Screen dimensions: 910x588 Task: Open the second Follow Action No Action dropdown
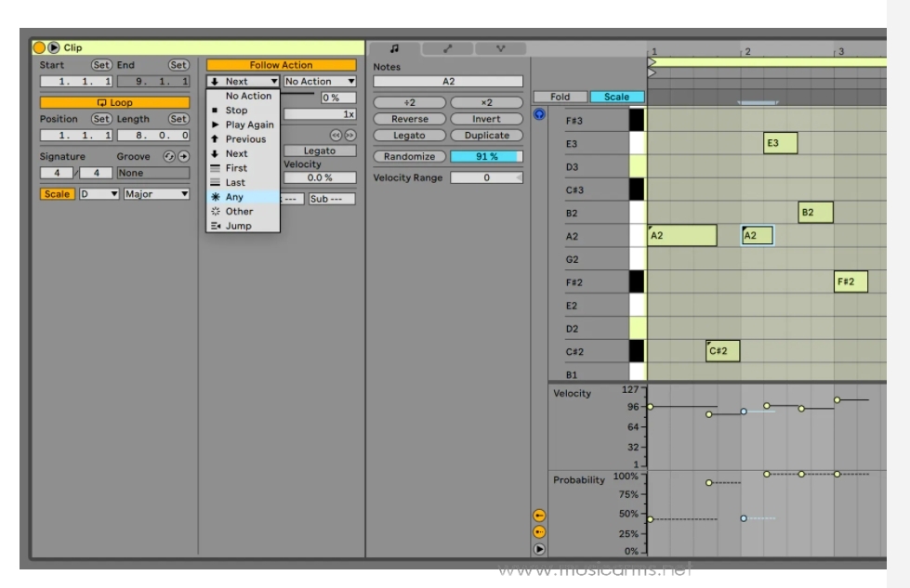pos(319,82)
